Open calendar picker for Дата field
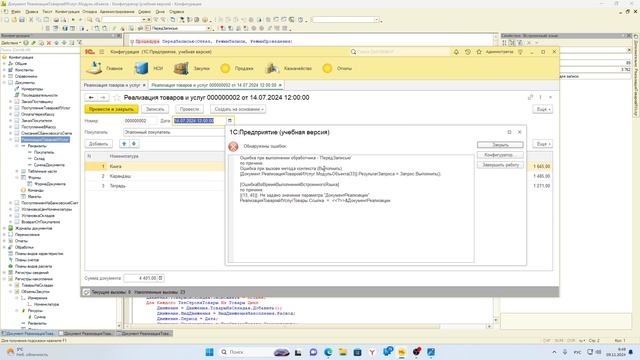 coord(230,121)
